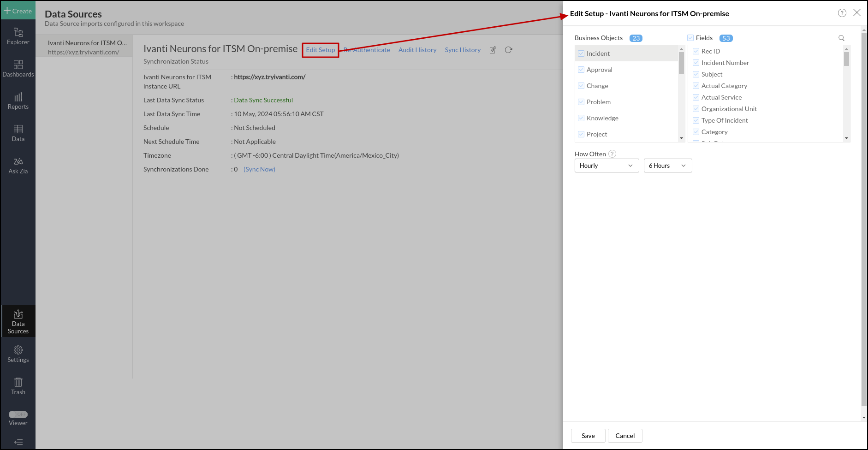The height and width of the screenshot is (450, 868).
Task: Open the Audit History tab link
Action: pyautogui.click(x=417, y=50)
